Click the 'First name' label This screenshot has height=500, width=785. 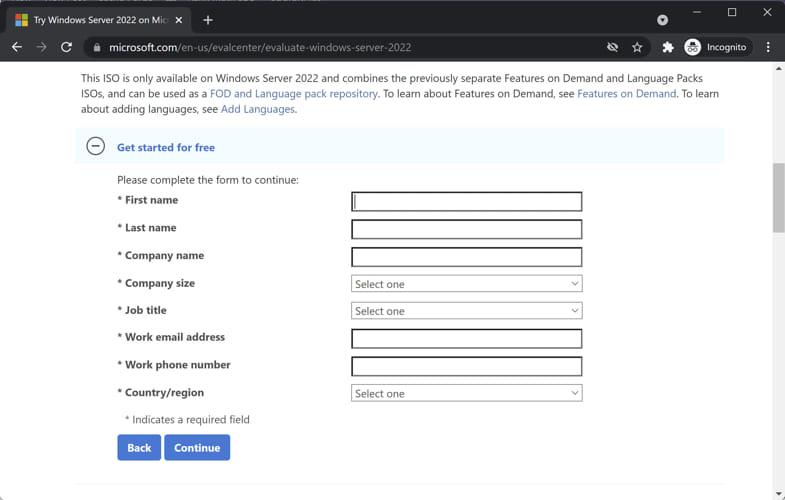click(x=151, y=200)
